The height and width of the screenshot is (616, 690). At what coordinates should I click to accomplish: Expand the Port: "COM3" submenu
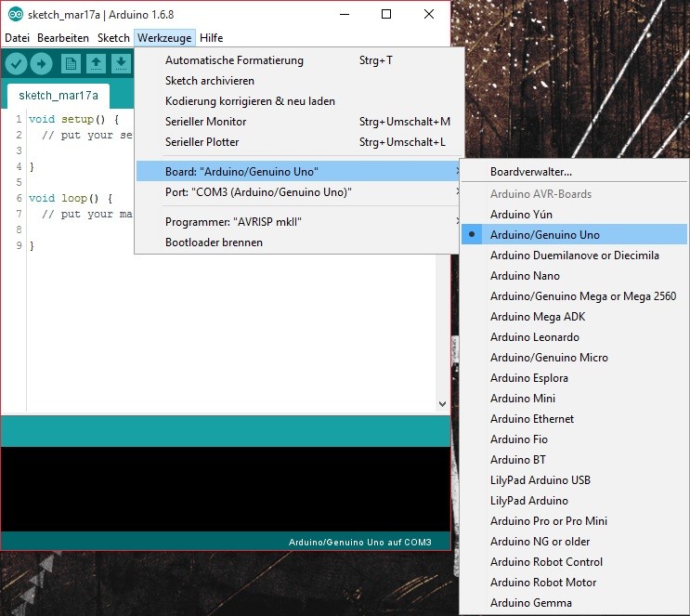coord(298,192)
